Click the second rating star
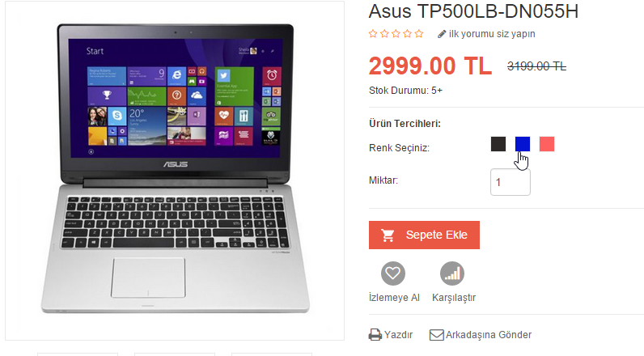Viewport: 644px width, 356px height. pos(384,34)
